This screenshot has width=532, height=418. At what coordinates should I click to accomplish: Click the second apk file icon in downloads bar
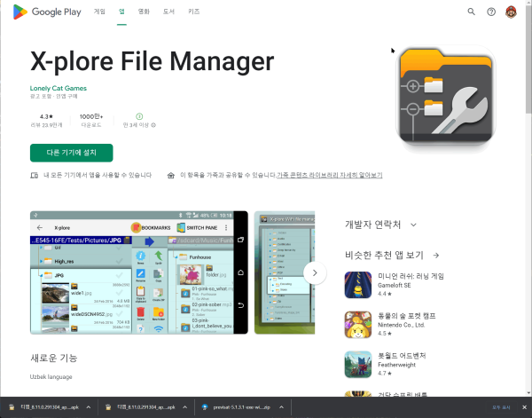108,407
